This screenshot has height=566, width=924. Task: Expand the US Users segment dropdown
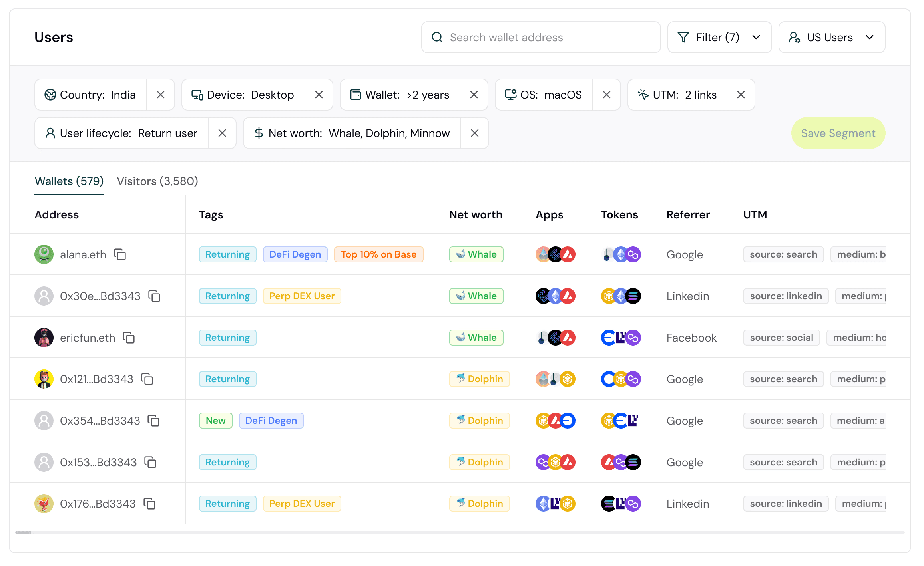click(832, 37)
